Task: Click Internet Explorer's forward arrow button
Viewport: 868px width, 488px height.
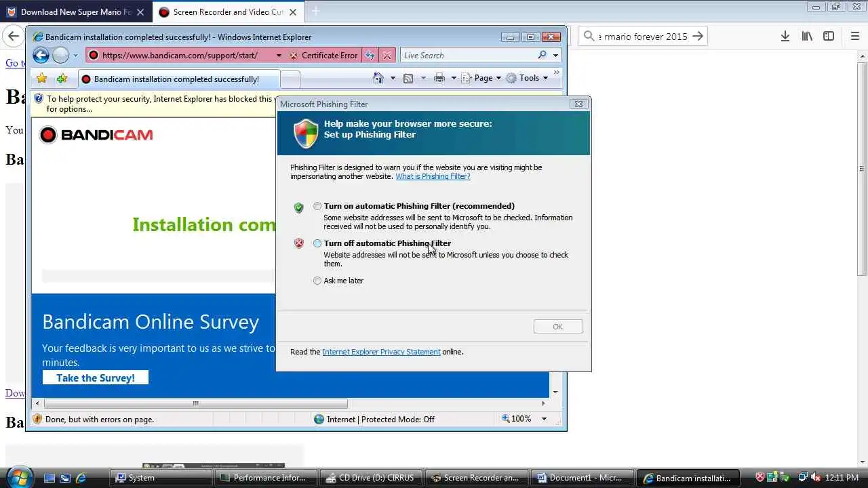Action: 61,56
